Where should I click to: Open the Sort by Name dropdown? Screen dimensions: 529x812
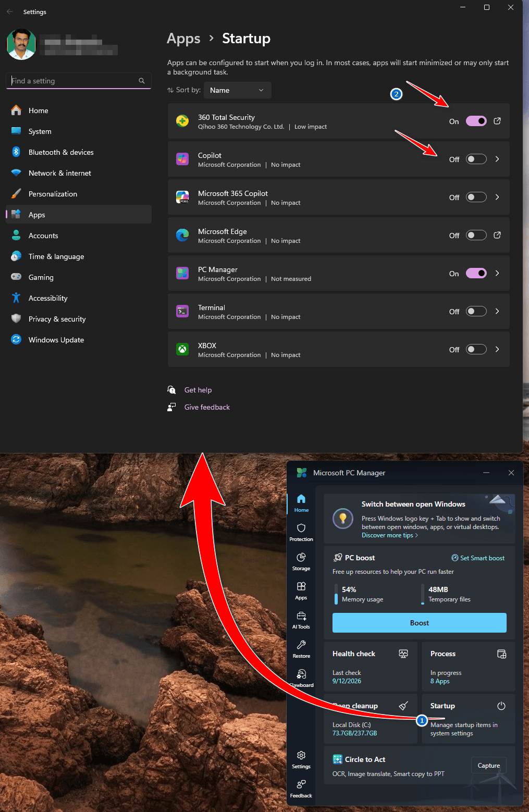(238, 90)
